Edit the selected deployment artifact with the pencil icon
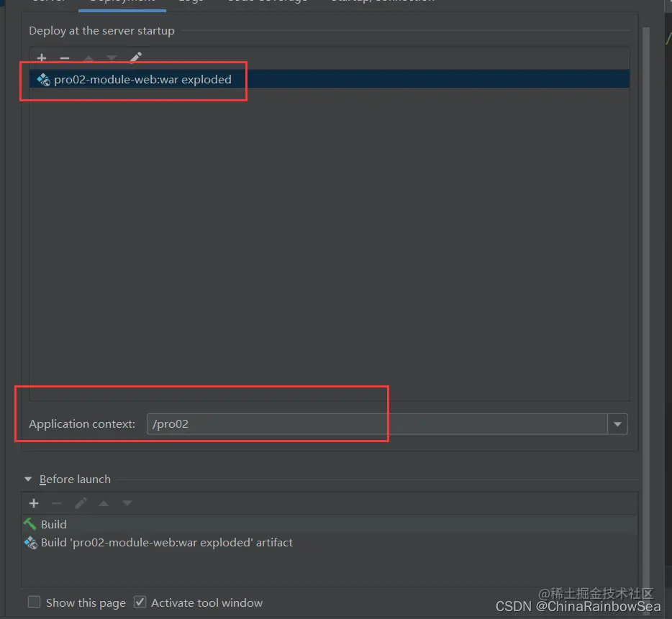 pos(136,58)
